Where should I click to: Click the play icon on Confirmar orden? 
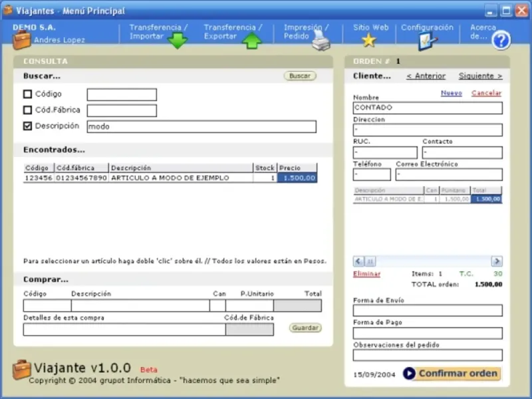(x=409, y=373)
